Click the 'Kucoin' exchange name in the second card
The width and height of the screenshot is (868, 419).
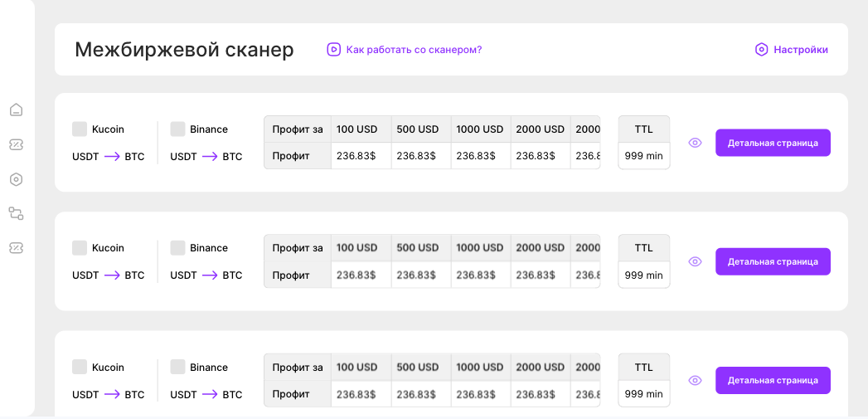pyautogui.click(x=108, y=248)
